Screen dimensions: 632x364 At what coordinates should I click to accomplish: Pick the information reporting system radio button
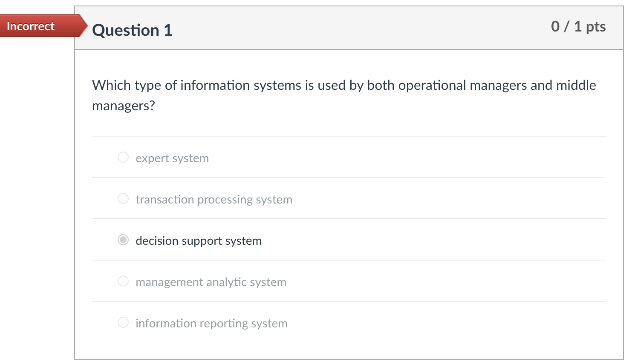coord(123,323)
